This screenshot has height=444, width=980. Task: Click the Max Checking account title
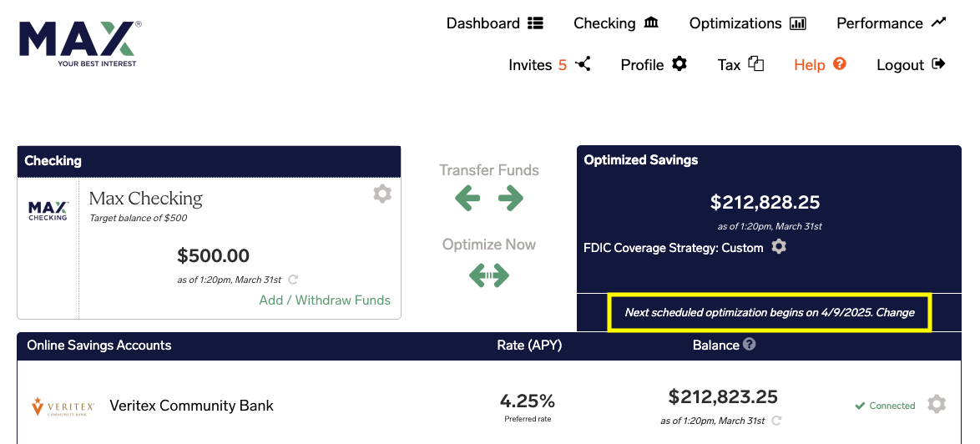(x=145, y=199)
